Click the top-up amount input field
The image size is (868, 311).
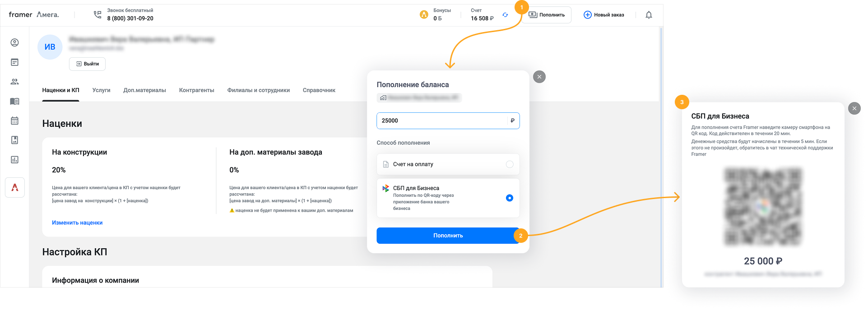tap(442, 121)
